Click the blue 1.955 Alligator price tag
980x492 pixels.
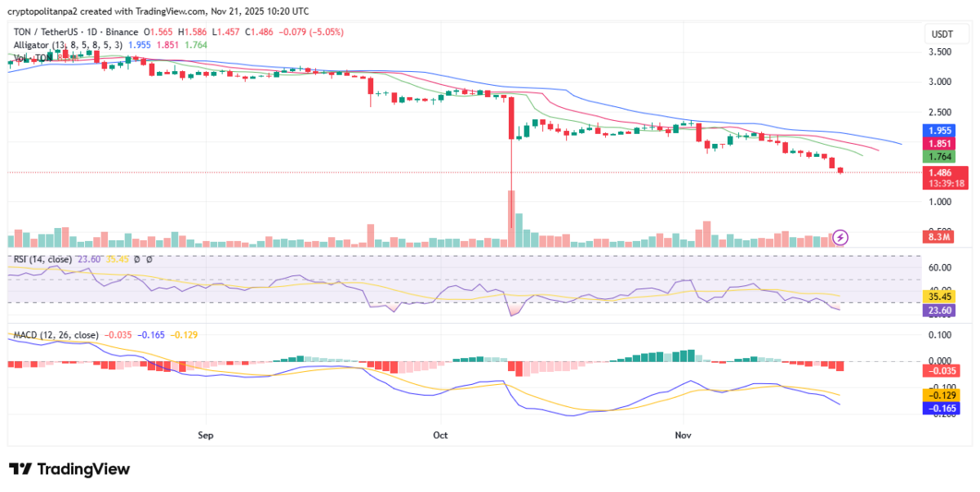coord(938,131)
